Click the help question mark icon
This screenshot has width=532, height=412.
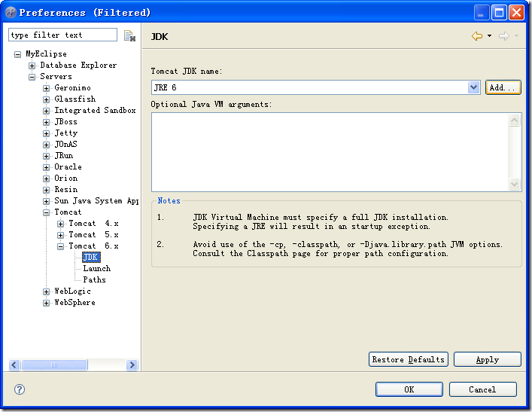[20, 389]
